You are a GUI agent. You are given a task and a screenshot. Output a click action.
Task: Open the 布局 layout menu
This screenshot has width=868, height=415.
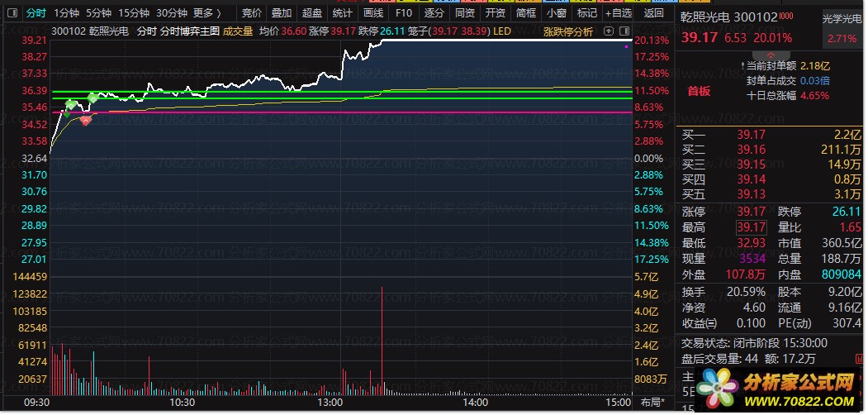click(653, 403)
